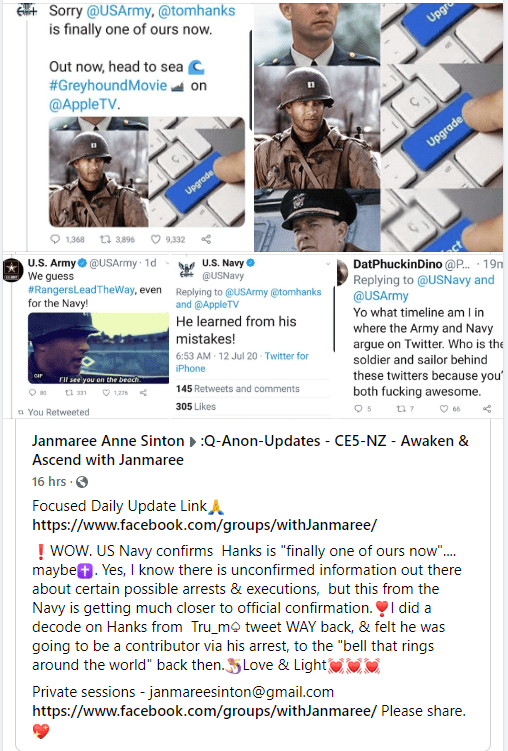The height and width of the screenshot is (751, 508).
Task: Reply to the DatPhuckinDino tweet
Action: pyautogui.click(x=358, y=409)
